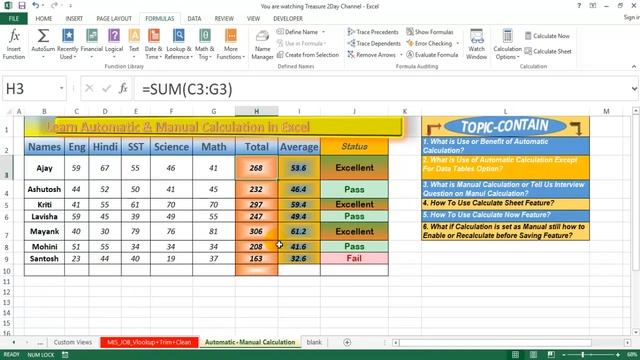Open the FILE tab

(x=14, y=18)
